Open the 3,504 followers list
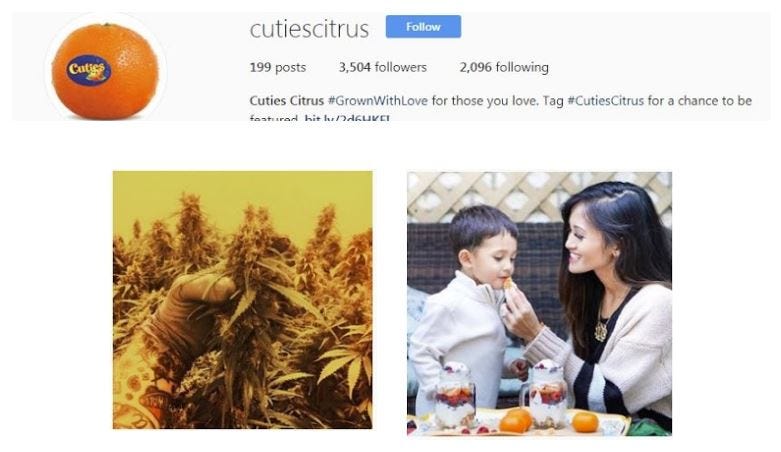The width and height of the screenshot is (781, 452). [x=383, y=67]
